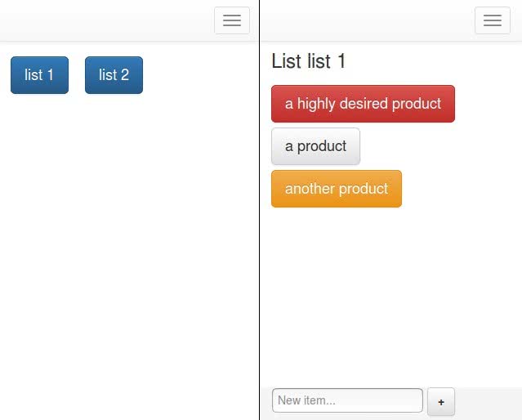Open the hamburger menu above the lists
This screenshot has height=420, width=522.
tap(232, 20)
